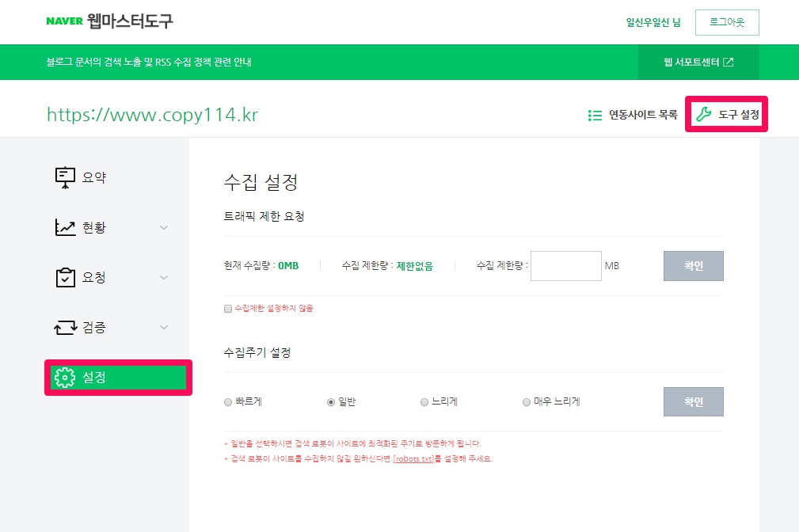The width and height of the screenshot is (799, 532).
Task: Click the '로그아웃' button
Action: click(x=727, y=22)
